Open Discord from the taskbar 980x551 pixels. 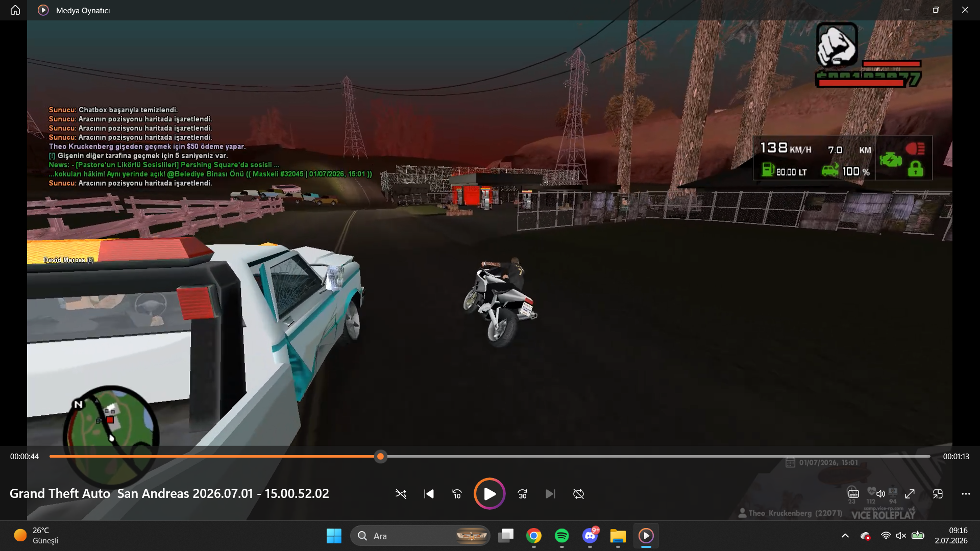click(590, 536)
